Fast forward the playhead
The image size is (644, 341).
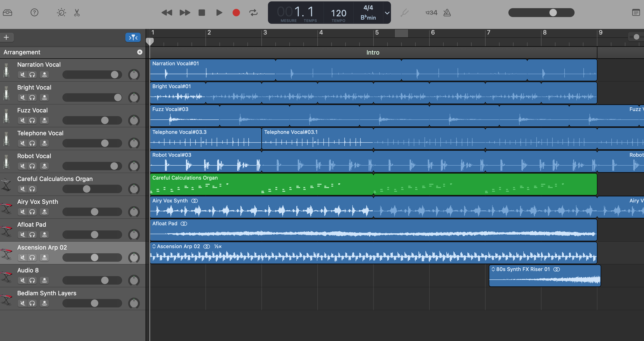click(x=185, y=13)
